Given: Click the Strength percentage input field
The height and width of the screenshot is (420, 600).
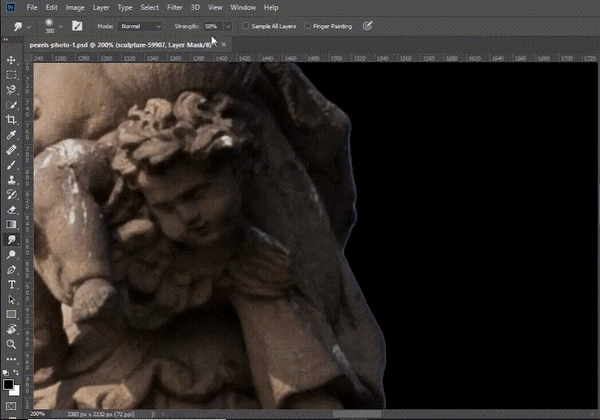Looking at the screenshot, I should (x=212, y=26).
